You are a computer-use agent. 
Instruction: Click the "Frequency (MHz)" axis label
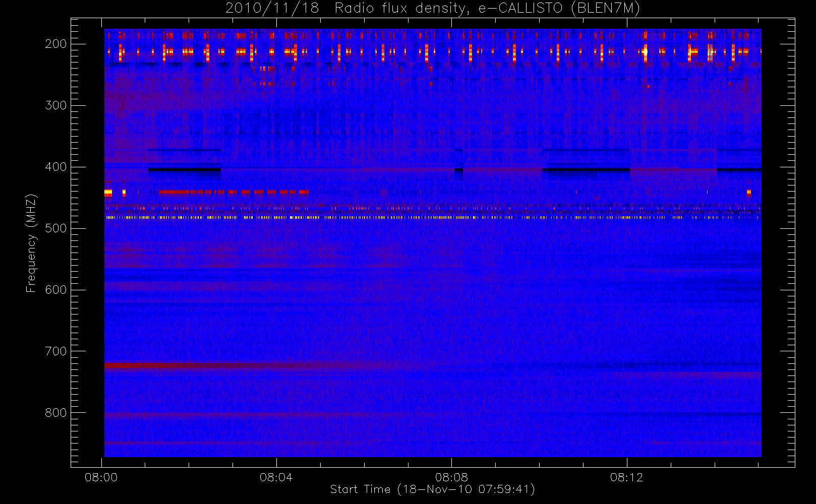pos(31,243)
